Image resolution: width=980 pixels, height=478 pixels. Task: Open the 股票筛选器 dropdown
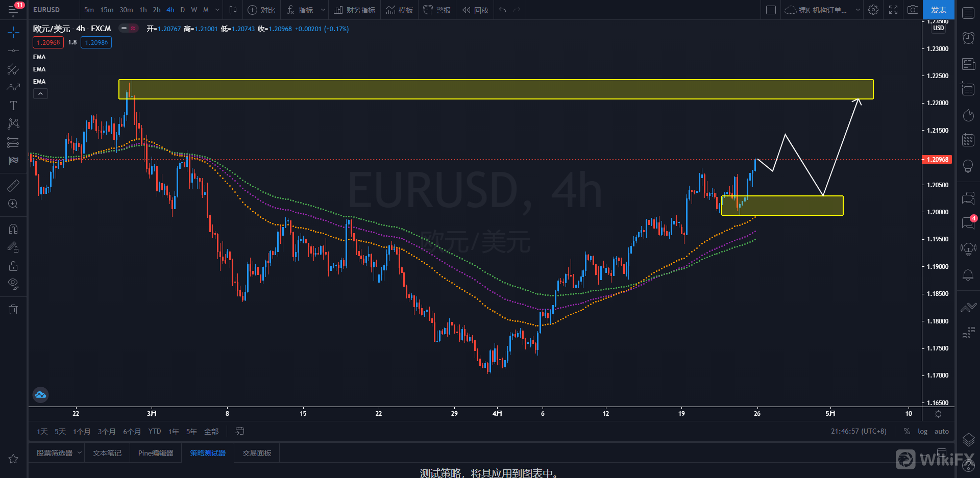pyautogui.click(x=58, y=453)
